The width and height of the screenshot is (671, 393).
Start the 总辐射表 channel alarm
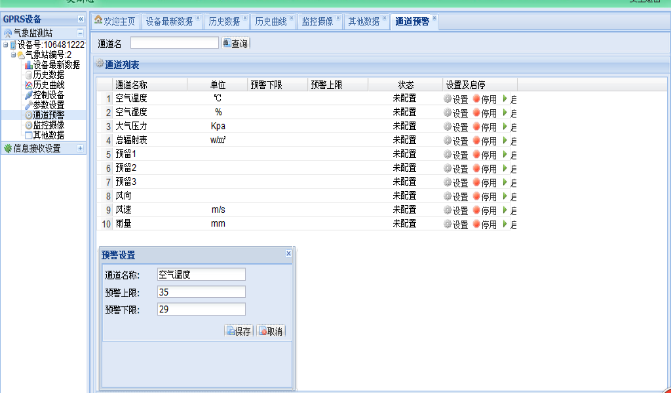point(509,141)
